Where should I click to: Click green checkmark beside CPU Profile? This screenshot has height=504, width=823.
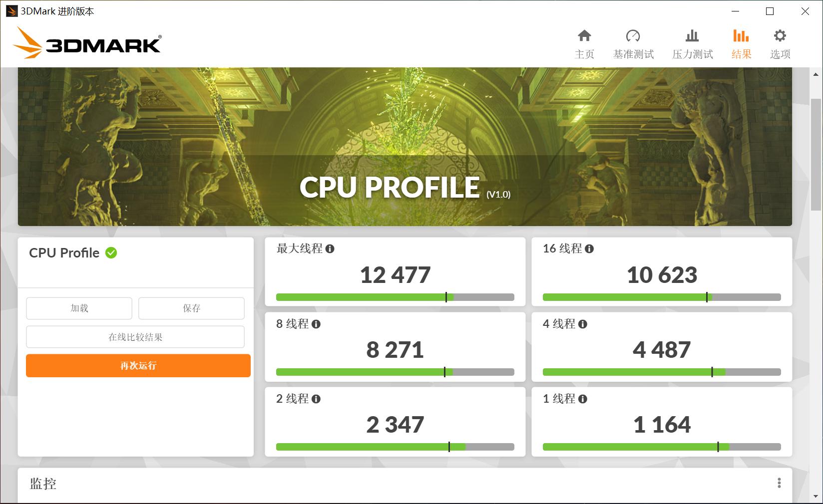111,253
